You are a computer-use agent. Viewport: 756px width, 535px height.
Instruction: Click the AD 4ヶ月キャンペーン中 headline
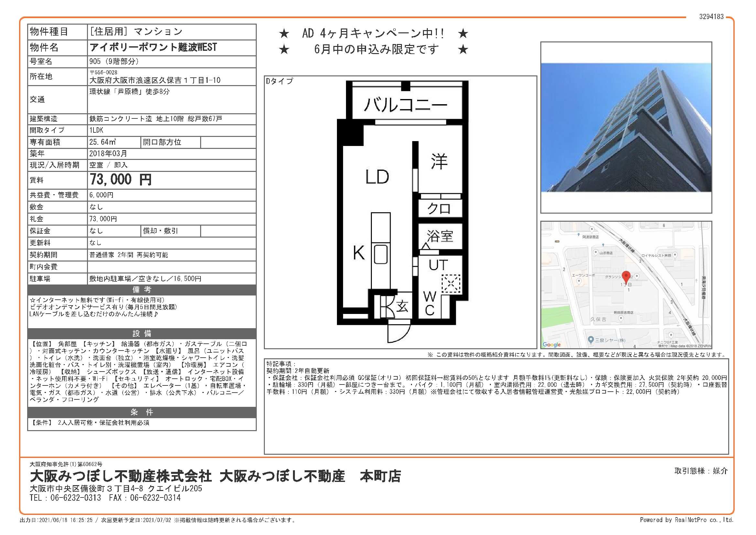tap(373, 33)
